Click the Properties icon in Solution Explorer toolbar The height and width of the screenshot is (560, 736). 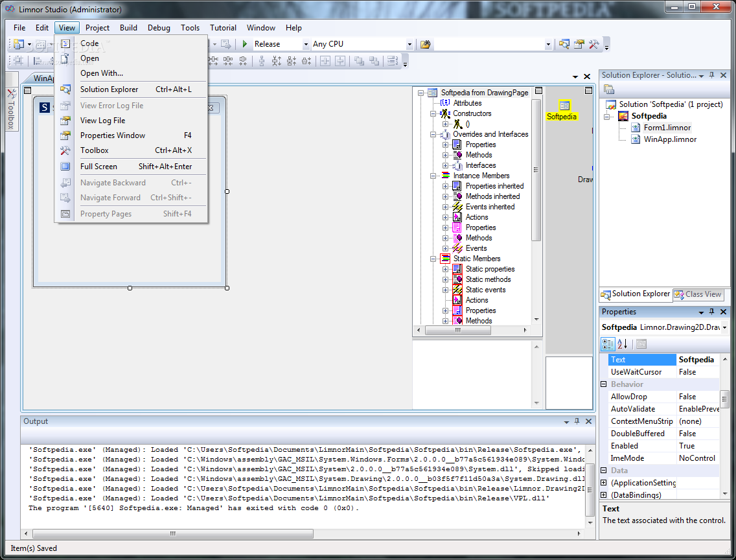coord(609,89)
